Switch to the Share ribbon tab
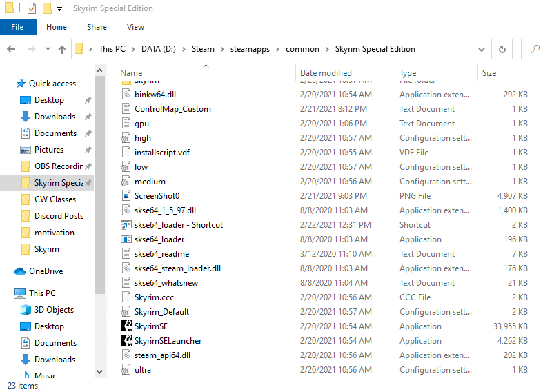The height and width of the screenshot is (392, 543). 97,27
